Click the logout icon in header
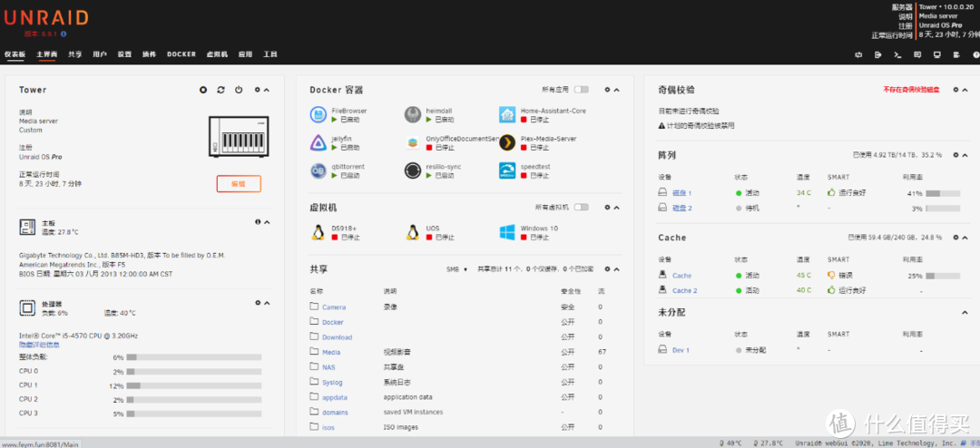Viewport: 980px width, 448px height. 878,55
